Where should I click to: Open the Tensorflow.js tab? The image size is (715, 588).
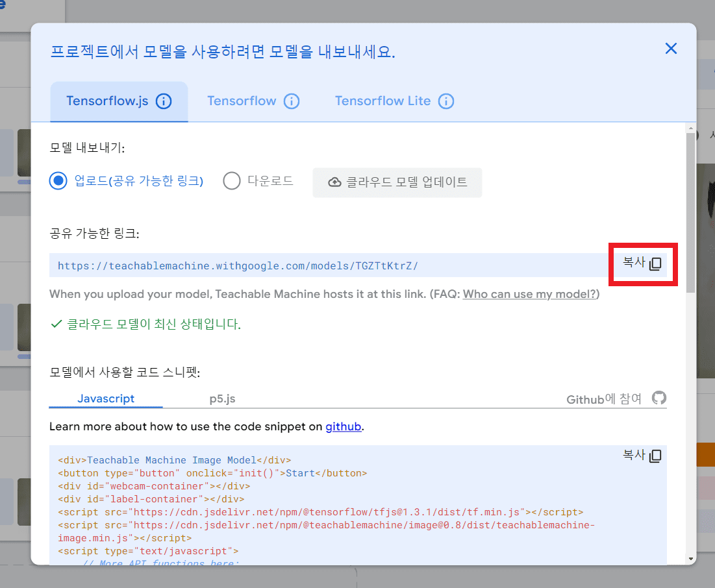point(119,101)
